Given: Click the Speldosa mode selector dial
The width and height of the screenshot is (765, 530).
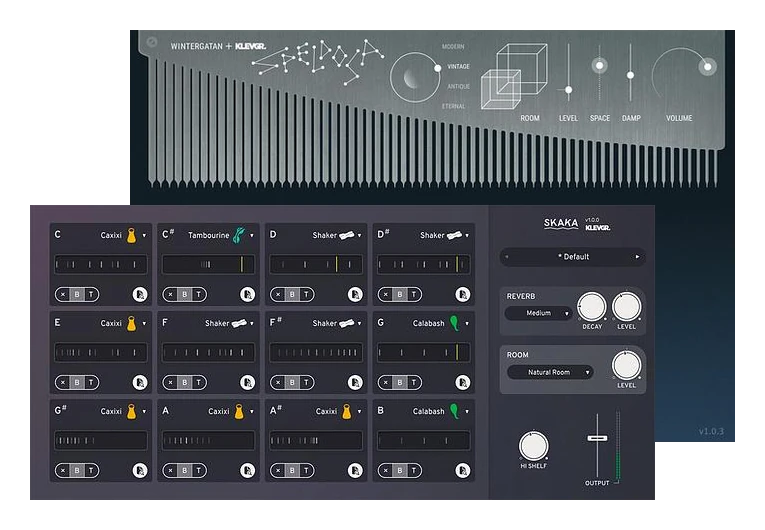Looking at the screenshot, I should pyautogui.click(x=415, y=77).
